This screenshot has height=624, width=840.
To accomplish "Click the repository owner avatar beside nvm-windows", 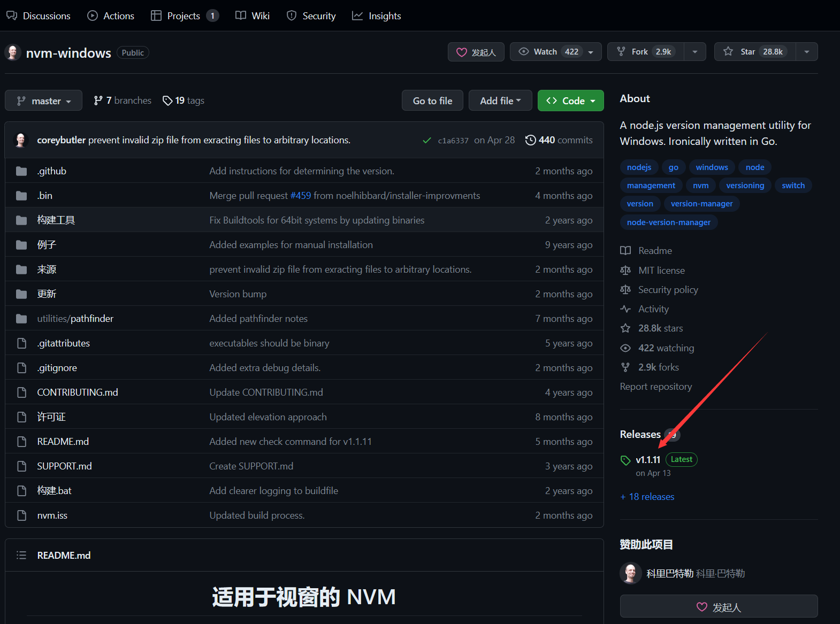I will click(13, 52).
